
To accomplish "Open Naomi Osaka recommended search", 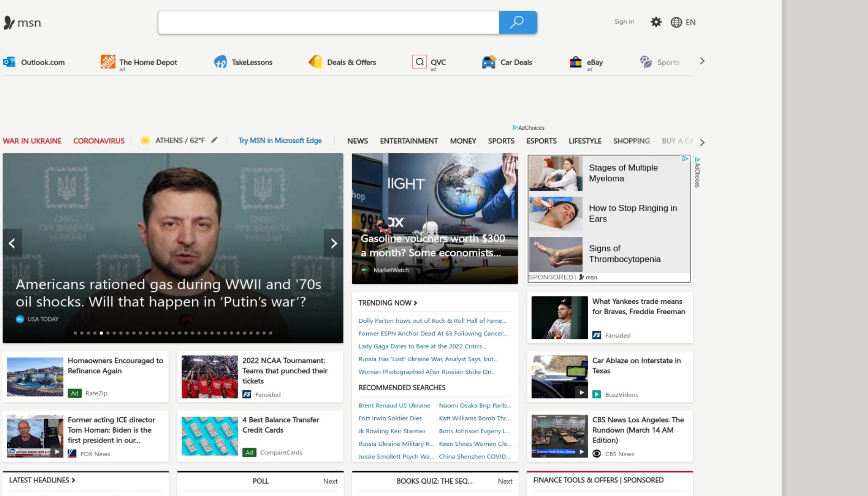I will point(475,406).
